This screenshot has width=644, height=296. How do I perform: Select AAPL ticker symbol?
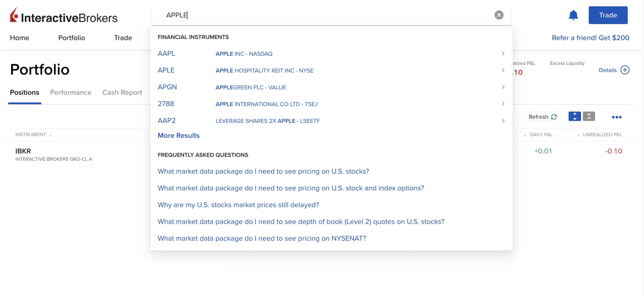coord(166,53)
